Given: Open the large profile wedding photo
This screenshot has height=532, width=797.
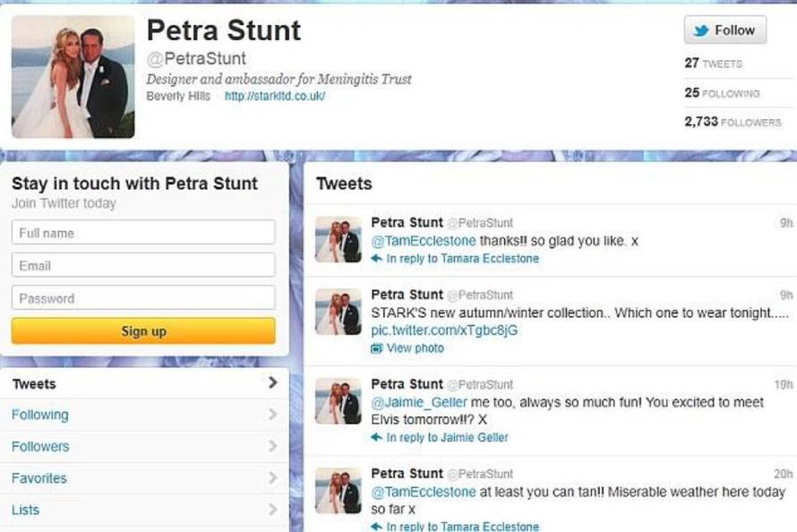Looking at the screenshot, I should (x=73, y=77).
